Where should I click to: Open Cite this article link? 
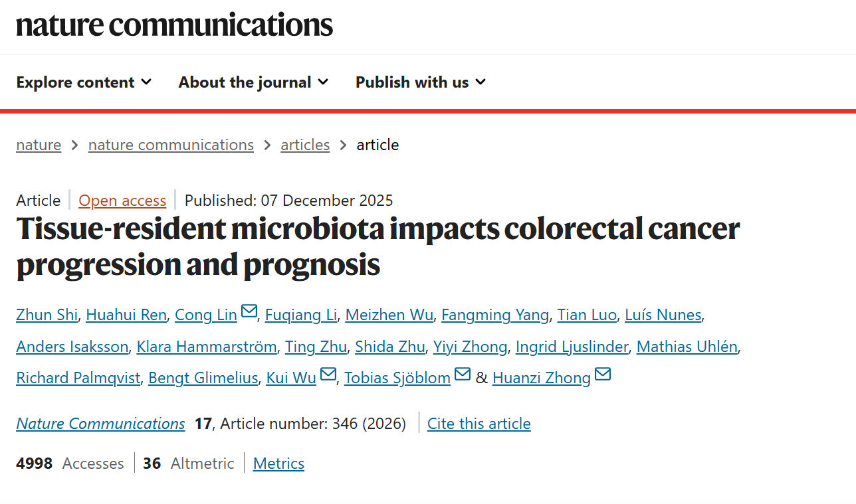coord(479,424)
